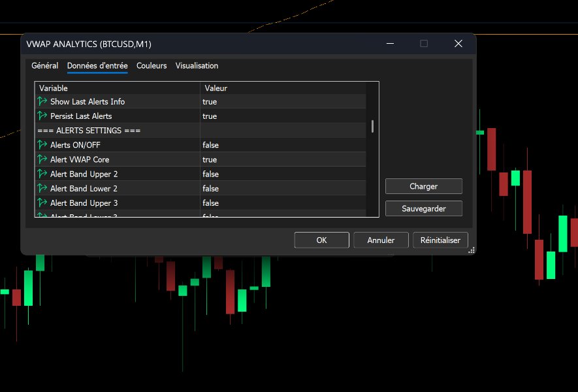Select the value of Alert Band Upper 3
578x392 pixels.
pyautogui.click(x=210, y=203)
